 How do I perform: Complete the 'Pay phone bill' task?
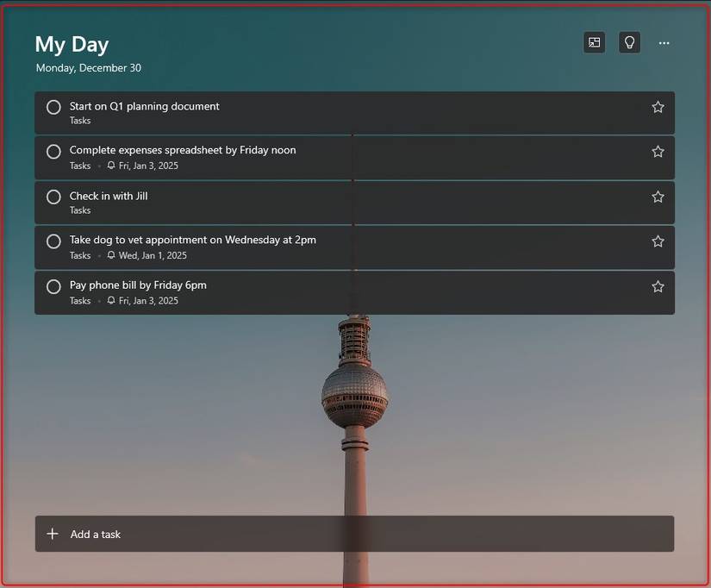53,285
